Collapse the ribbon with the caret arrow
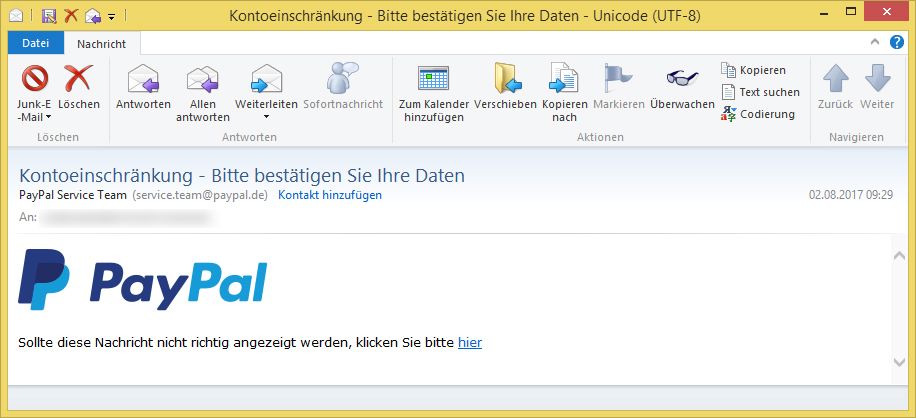The height and width of the screenshot is (418, 916). (875, 42)
